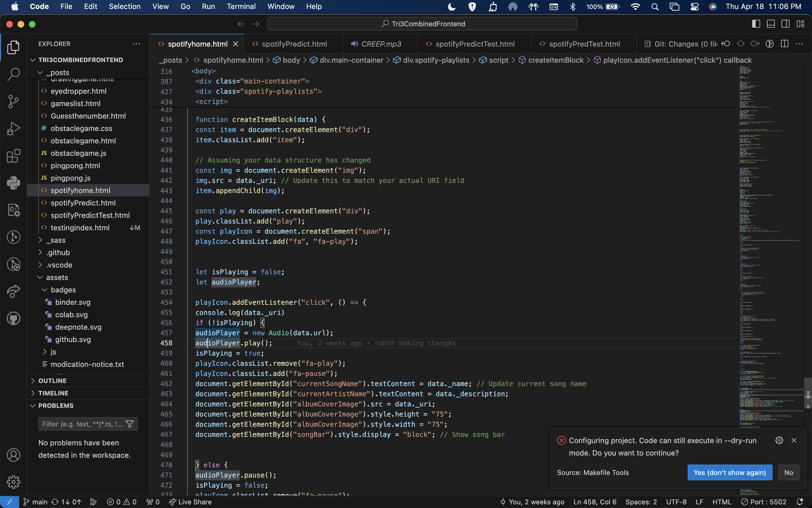Viewport: 812px width, 508px height.
Task: Click Tri3CombinedFrontend command center search
Action: pos(422,24)
